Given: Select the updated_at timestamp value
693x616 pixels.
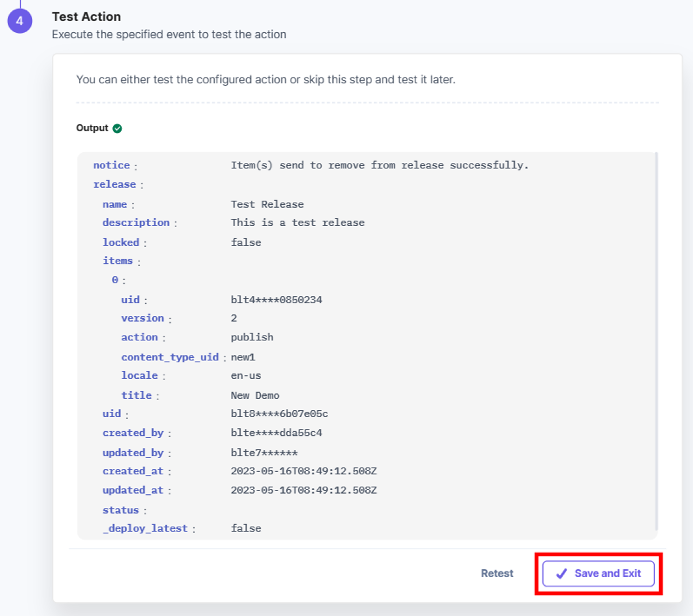Looking at the screenshot, I should pyautogui.click(x=304, y=490).
